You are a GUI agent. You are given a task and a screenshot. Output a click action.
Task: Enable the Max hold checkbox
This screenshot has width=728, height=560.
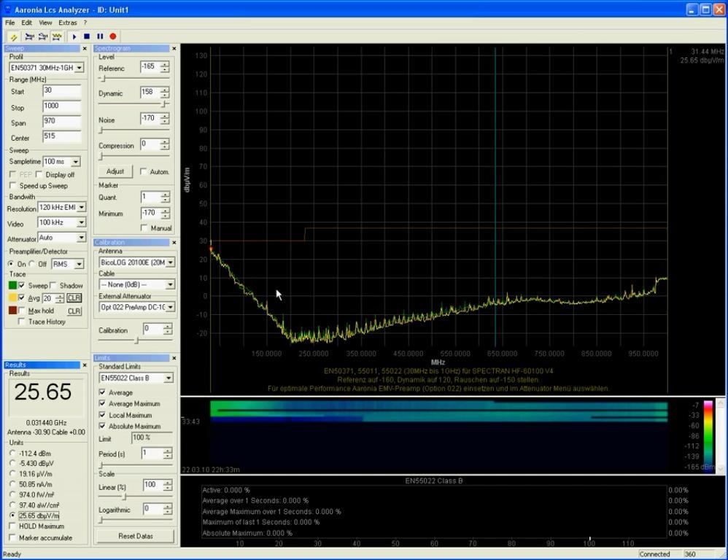coord(21,311)
